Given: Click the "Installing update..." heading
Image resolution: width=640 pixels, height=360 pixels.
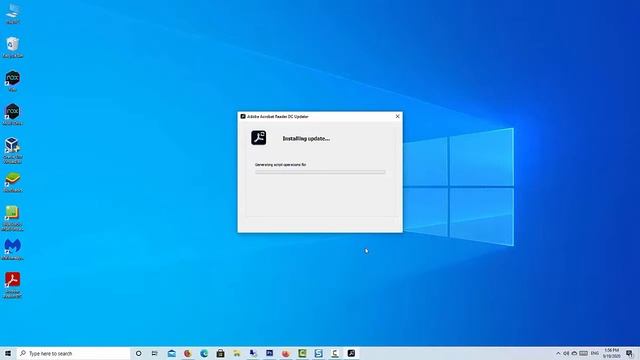Looking at the screenshot, I should tap(306, 139).
